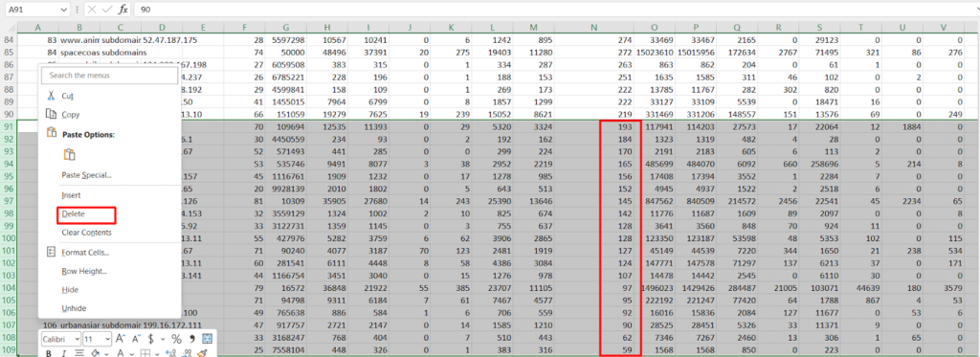Apply percent style in mini toolbar
This screenshot has width=980, height=357.
(176, 339)
